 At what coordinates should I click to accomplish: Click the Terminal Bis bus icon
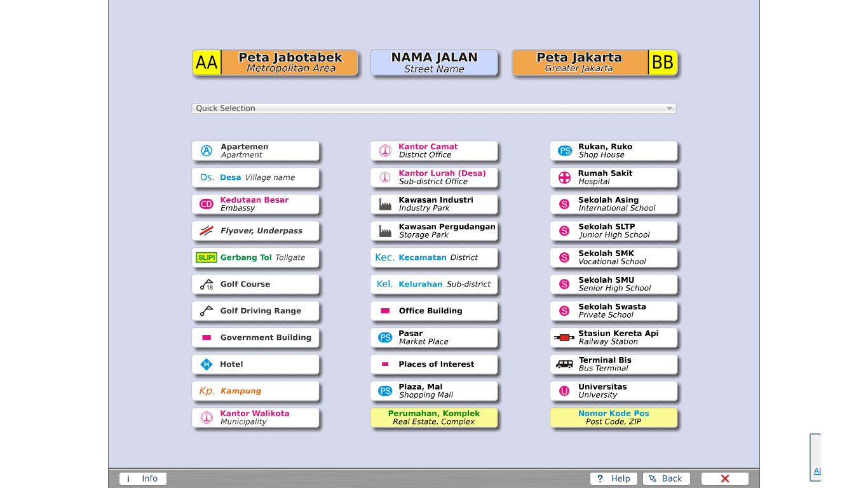(x=564, y=364)
